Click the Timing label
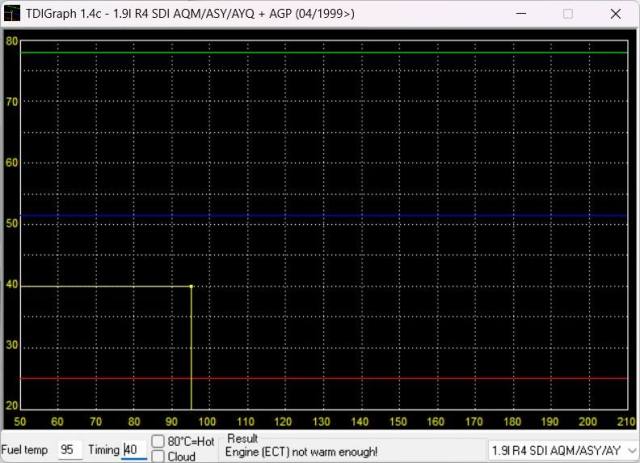 (102, 450)
